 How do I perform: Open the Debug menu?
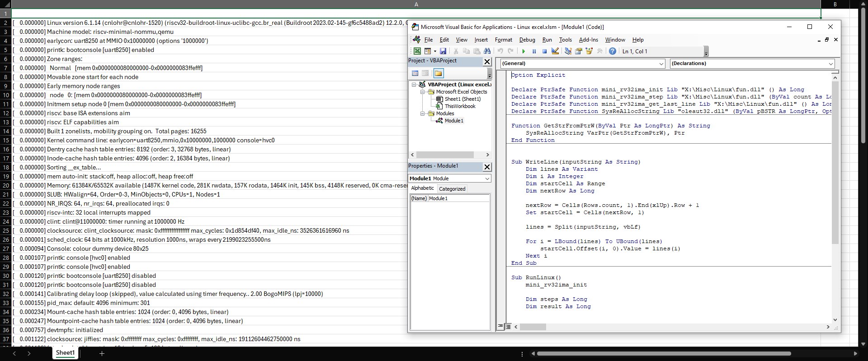pos(527,40)
